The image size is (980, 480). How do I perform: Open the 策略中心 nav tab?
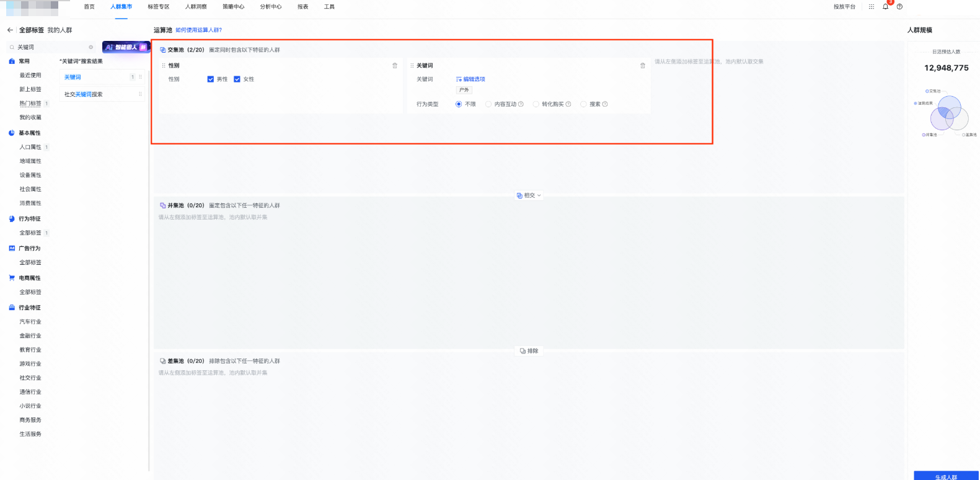(234, 7)
